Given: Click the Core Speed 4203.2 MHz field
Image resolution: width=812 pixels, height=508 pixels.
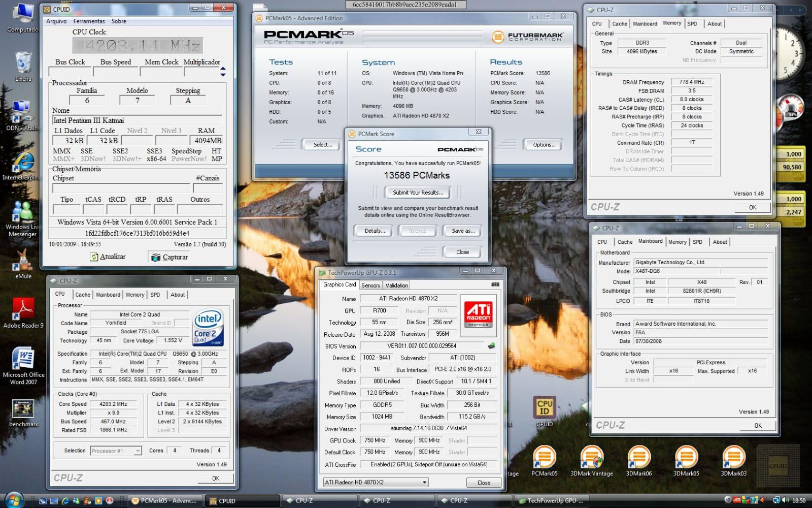Looking at the screenshot, I should [x=113, y=404].
